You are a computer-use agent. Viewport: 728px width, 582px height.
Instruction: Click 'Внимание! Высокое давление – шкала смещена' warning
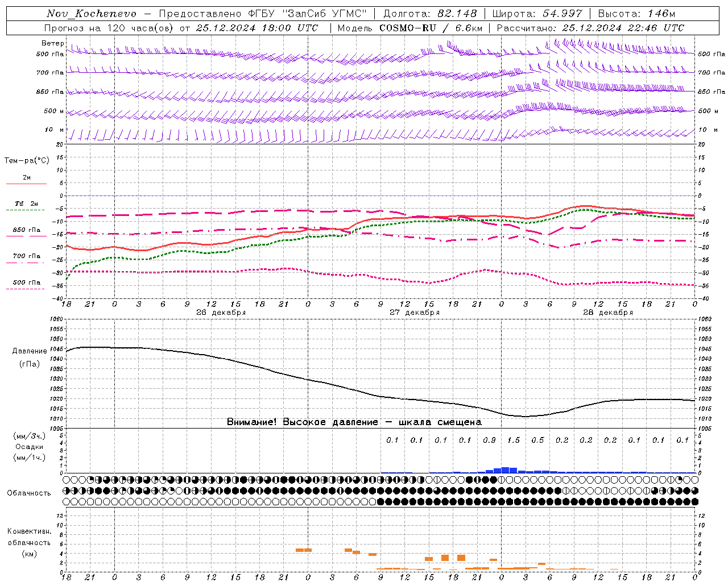pos(354,422)
